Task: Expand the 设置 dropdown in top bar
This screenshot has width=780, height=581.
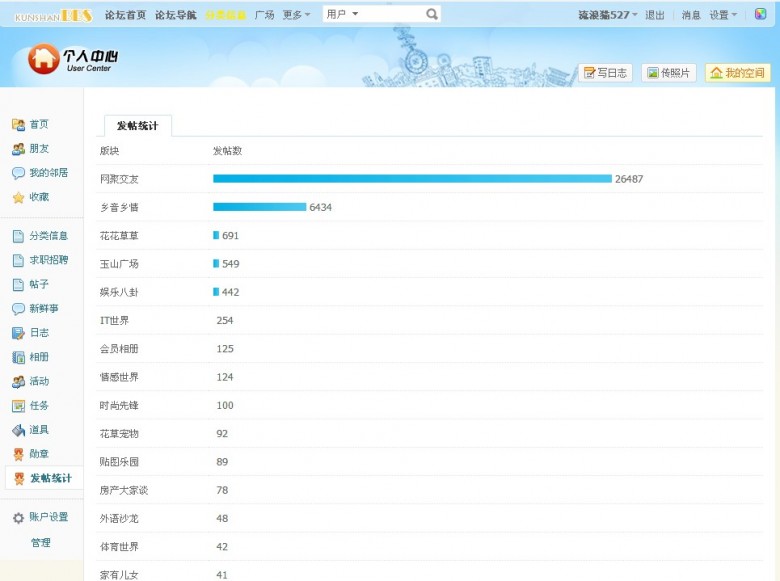Action: tap(723, 15)
